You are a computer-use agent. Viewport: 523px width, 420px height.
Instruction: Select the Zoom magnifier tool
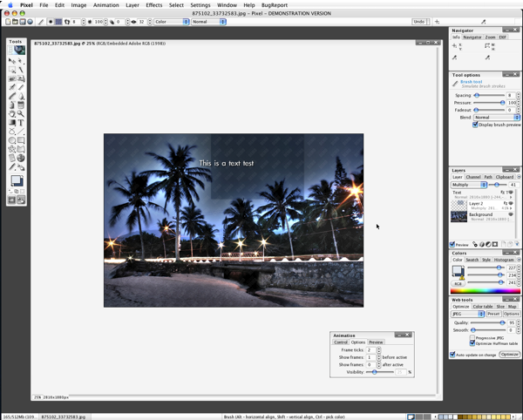(x=21, y=114)
